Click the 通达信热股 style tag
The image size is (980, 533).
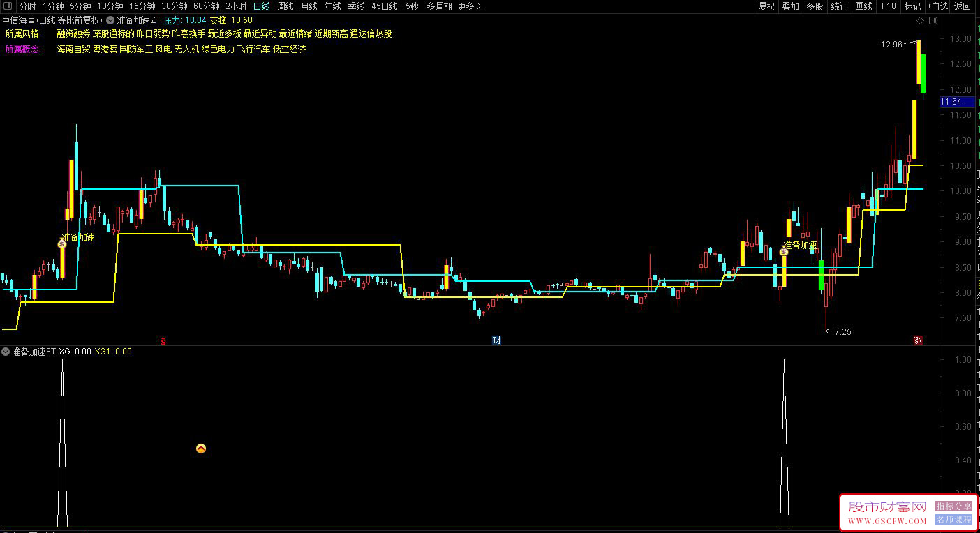pyautogui.click(x=371, y=33)
